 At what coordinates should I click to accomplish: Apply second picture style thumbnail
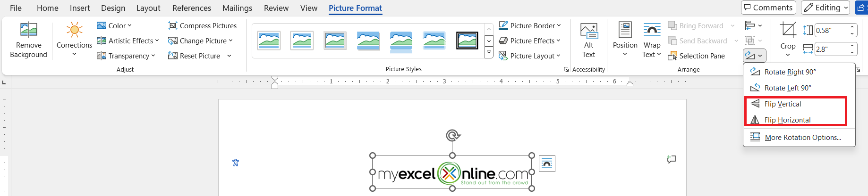(x=302, y=41)
